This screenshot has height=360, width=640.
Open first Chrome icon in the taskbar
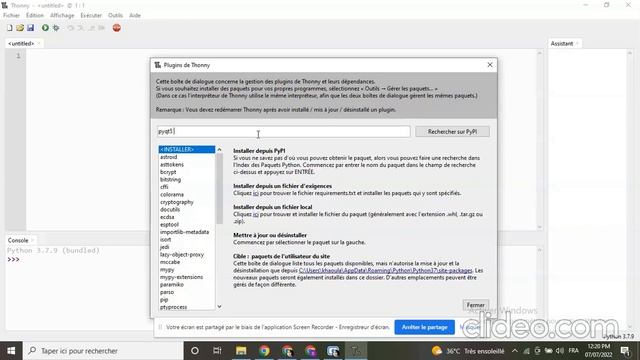[x=264, y=351]
